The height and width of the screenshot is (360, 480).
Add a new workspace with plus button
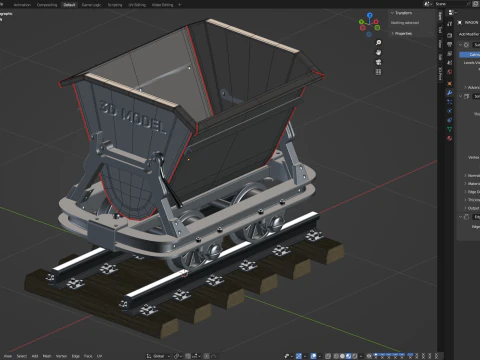point(179,5)
